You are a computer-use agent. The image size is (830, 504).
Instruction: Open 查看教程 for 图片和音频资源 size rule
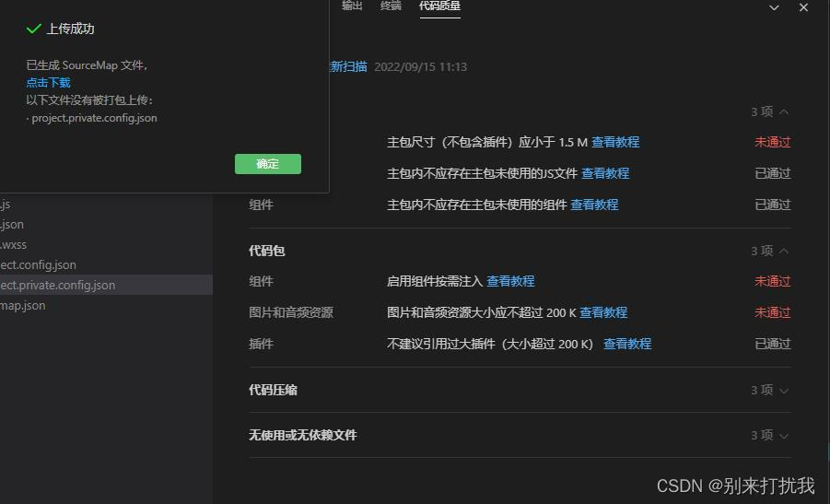coord(603,312)
